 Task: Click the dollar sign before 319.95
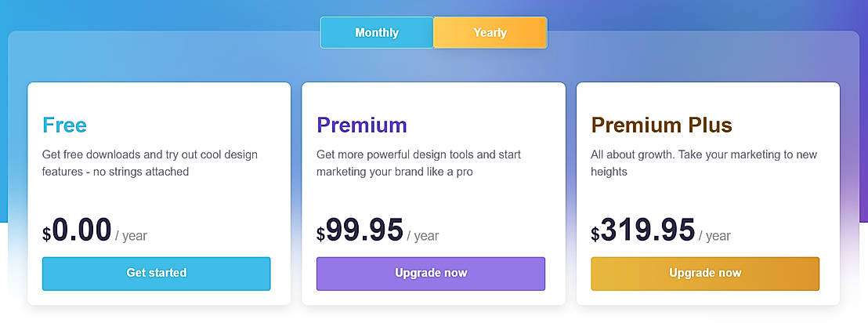(x=595, y=234)
